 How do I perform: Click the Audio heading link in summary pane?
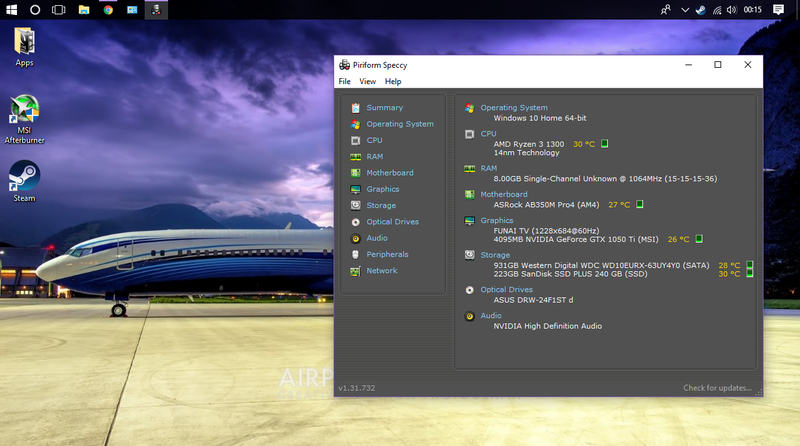[491, 316]
